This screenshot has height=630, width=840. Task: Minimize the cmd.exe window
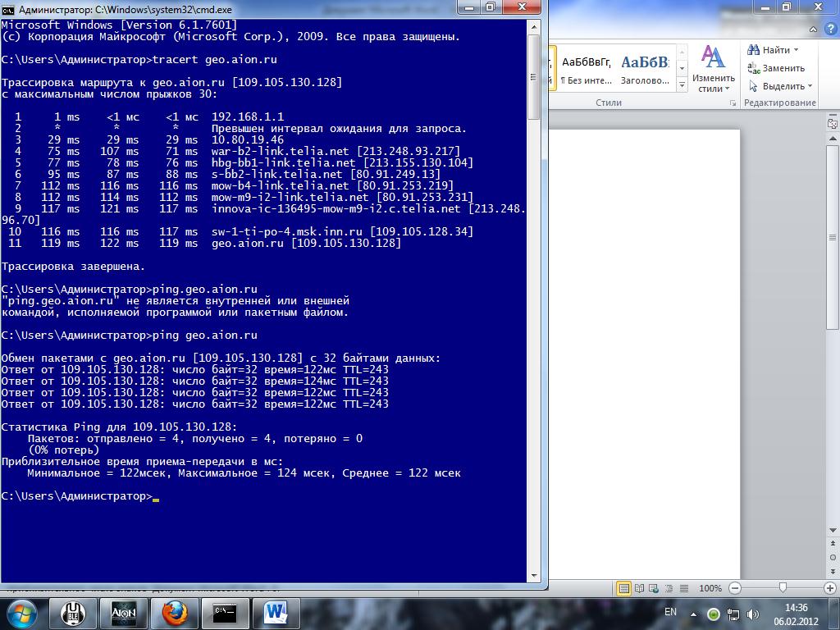click(x=469, y=7)
